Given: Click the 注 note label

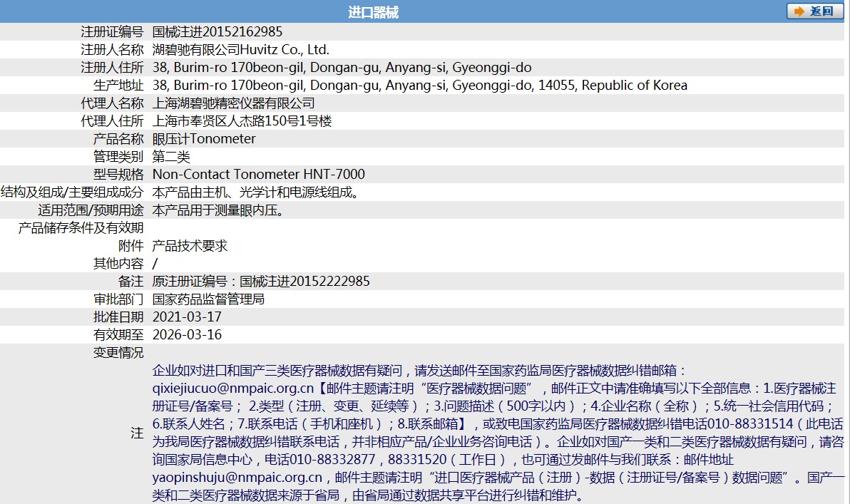Looking at the screenshot, I should click(x=137, y=433).
